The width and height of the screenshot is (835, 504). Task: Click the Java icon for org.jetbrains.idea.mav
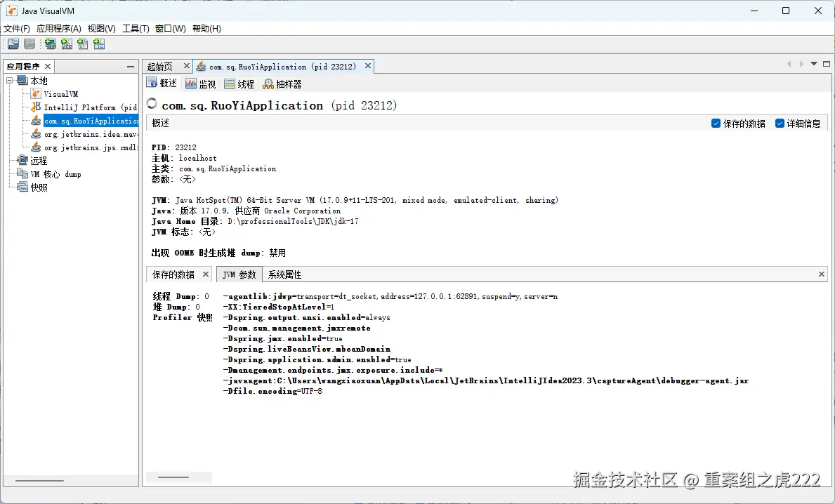pos(36,133)
